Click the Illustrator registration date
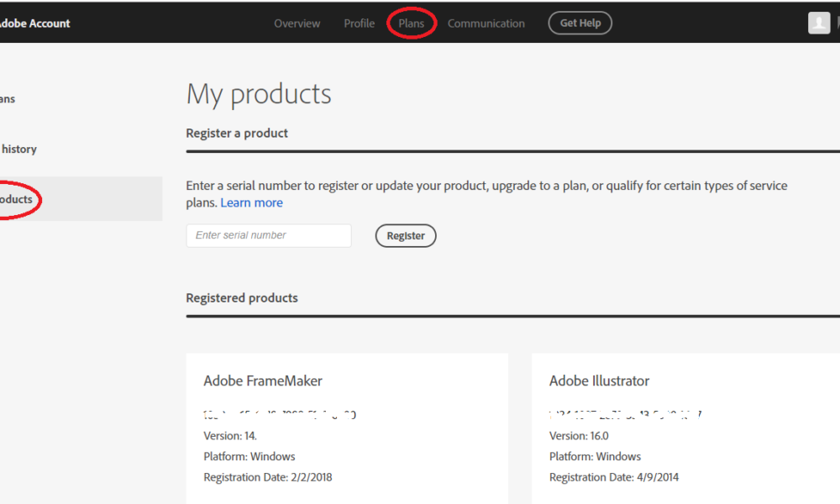Image resolution: width=840 pixels, height=504 pixels. coord(613,476)
